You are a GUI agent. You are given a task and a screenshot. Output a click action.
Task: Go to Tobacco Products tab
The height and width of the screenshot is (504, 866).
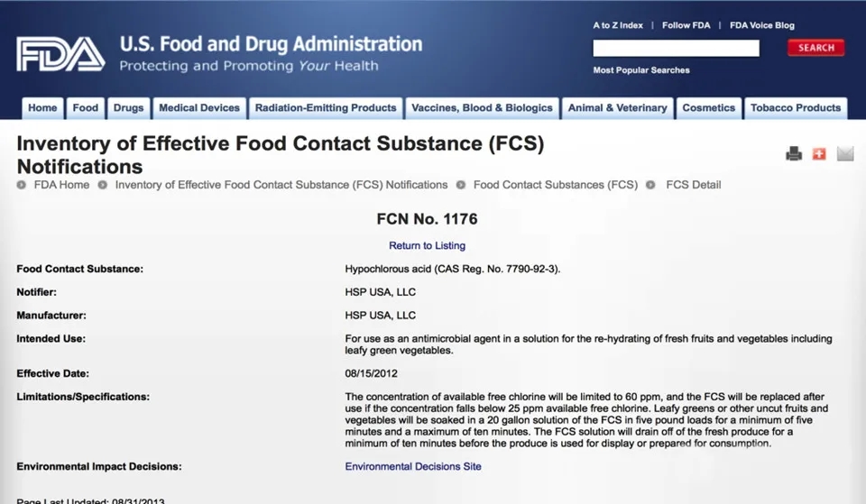[x=795, y=108]
